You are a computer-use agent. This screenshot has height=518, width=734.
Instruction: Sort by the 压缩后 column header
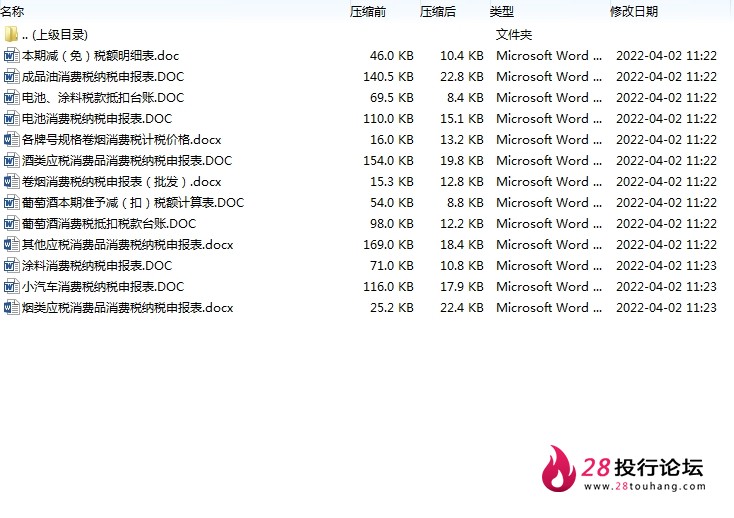point(438,11)
